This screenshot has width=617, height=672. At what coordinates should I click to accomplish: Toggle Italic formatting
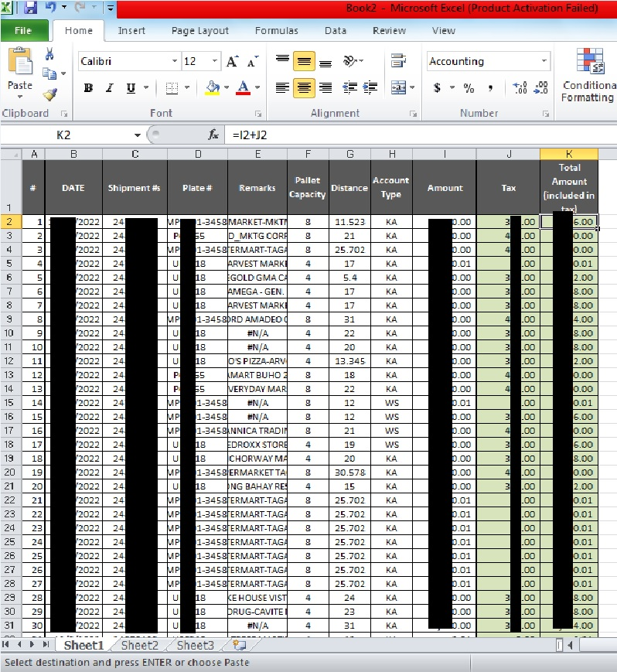coord(110,88)
